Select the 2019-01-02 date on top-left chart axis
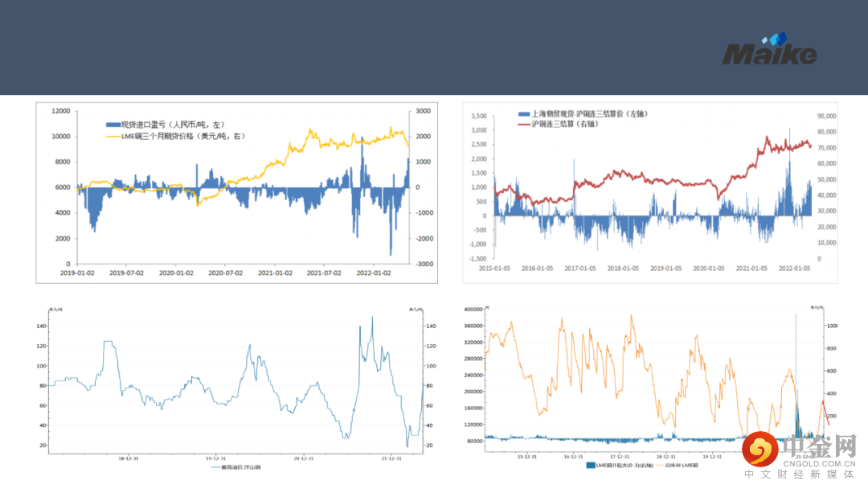This screenshot has height=489, width=868. point(76,273)
